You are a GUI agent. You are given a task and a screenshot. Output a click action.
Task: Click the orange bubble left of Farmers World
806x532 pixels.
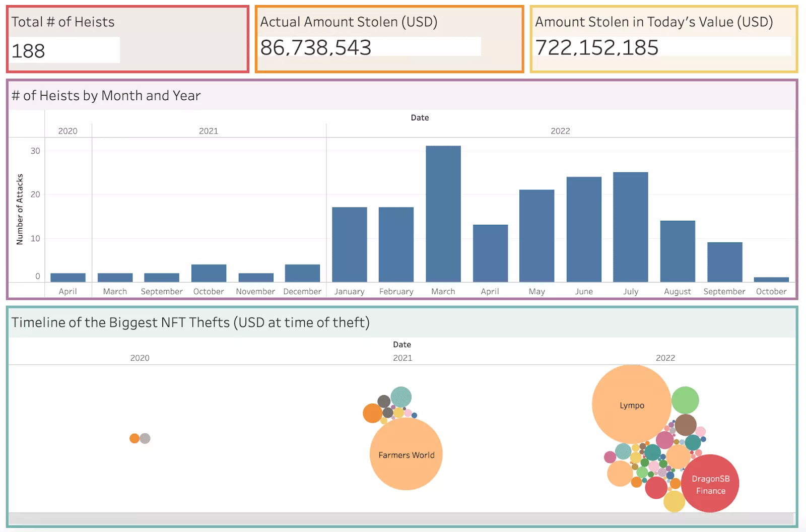click(x=372, y=413)
